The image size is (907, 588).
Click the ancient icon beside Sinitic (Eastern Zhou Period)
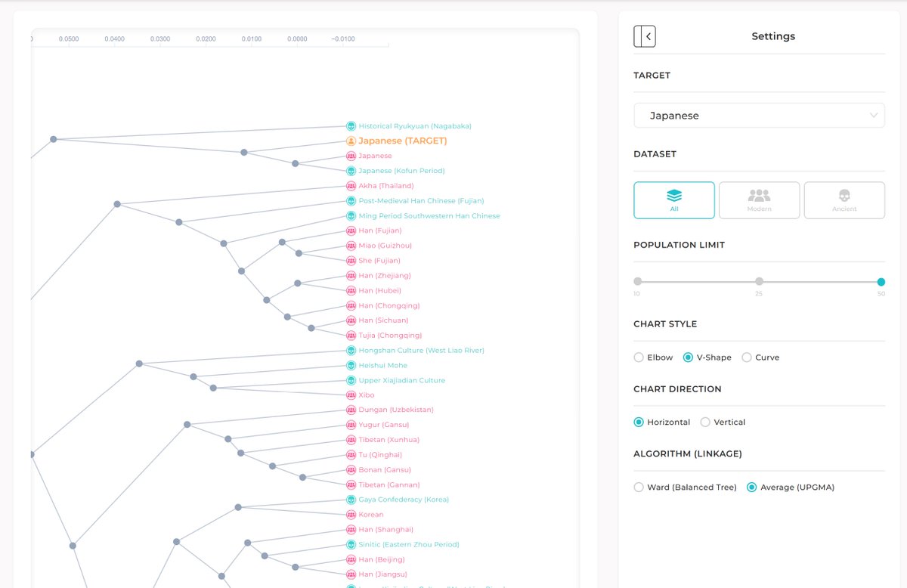[x=350, y=544]
